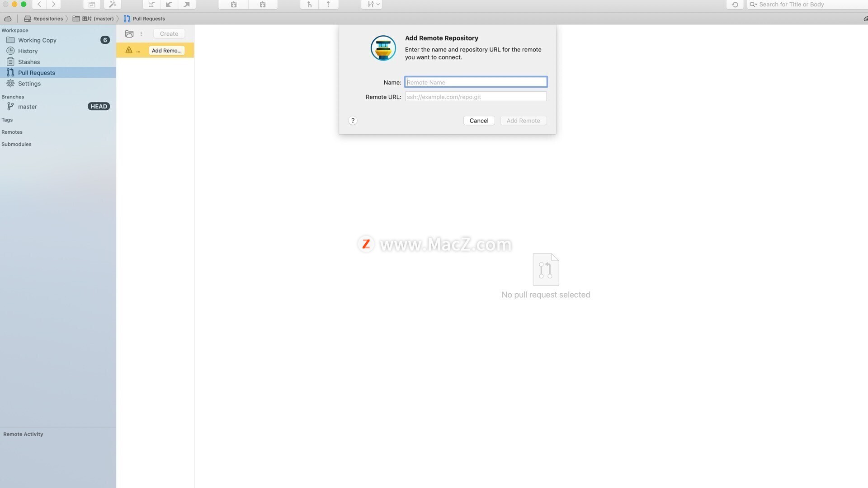The image size is (868, 488).
Task: Click the Cancel button in dialog
Action: click(x=479, y=120)
